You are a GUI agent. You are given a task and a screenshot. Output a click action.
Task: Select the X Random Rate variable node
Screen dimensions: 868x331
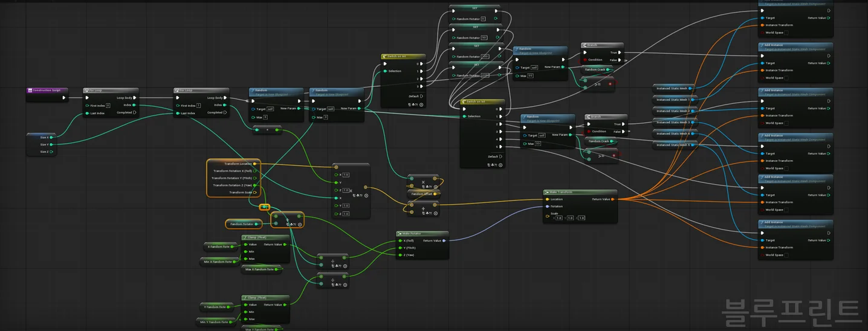coord(219,246)
